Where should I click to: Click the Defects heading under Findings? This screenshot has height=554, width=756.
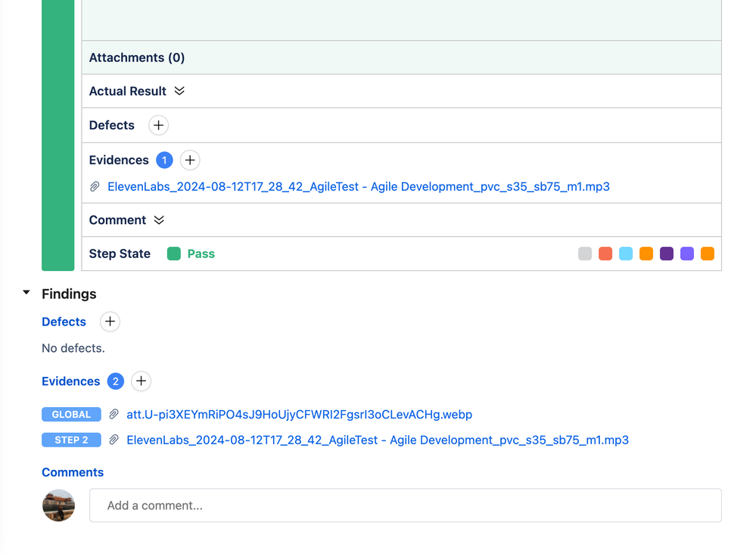[x=64, y=322]
